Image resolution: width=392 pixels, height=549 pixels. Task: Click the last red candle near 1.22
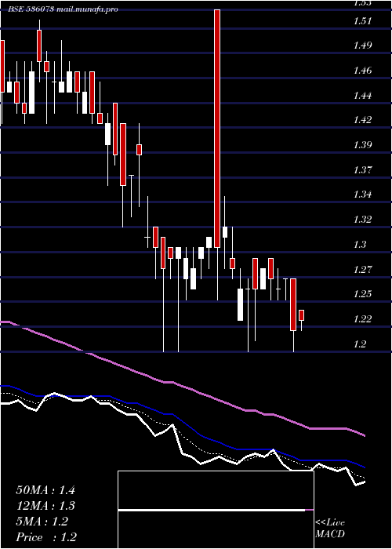coord(301,315)
